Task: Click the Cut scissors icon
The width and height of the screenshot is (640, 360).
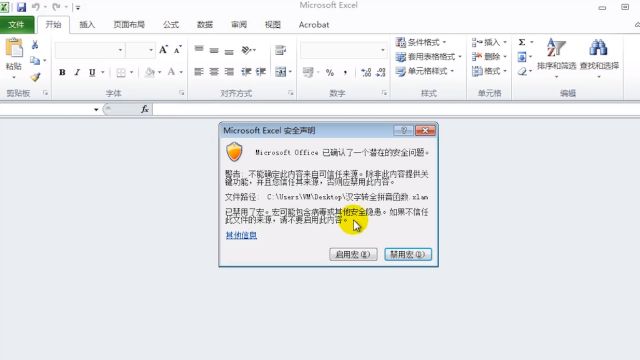Action: coord(35,45)
